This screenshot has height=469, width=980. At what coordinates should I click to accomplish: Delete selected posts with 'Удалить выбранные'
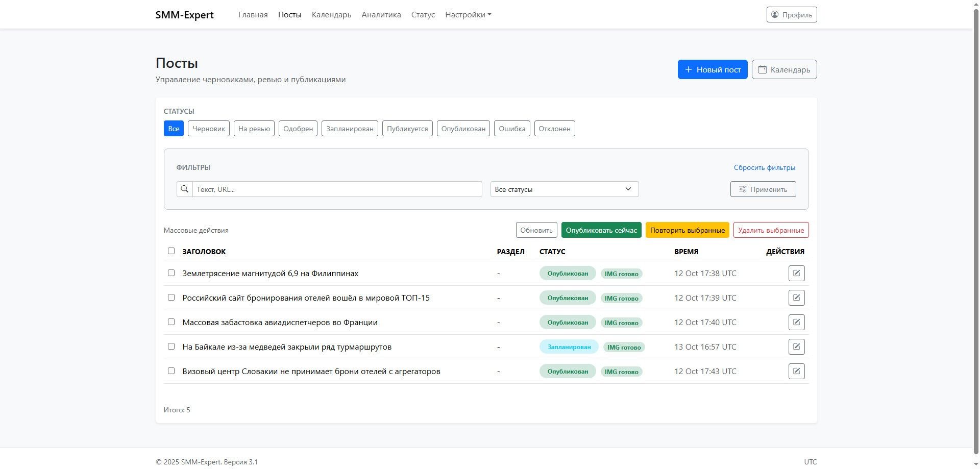point(771,230)
